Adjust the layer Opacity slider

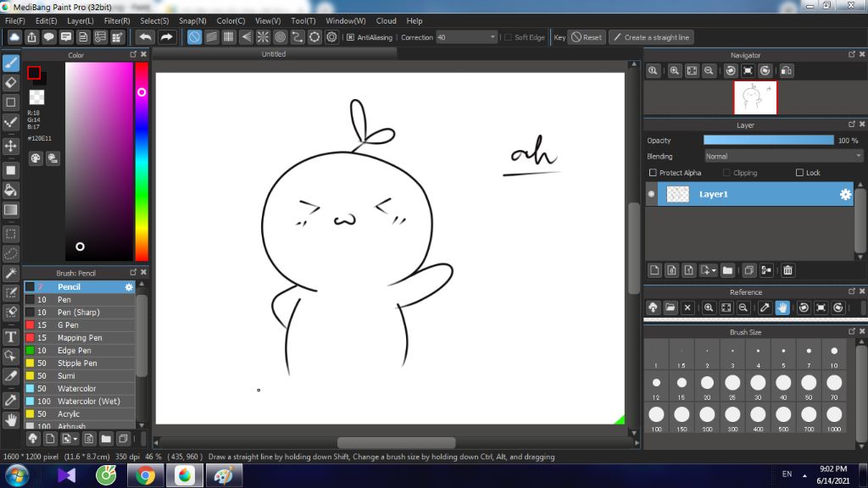click(x=768, y=141)
